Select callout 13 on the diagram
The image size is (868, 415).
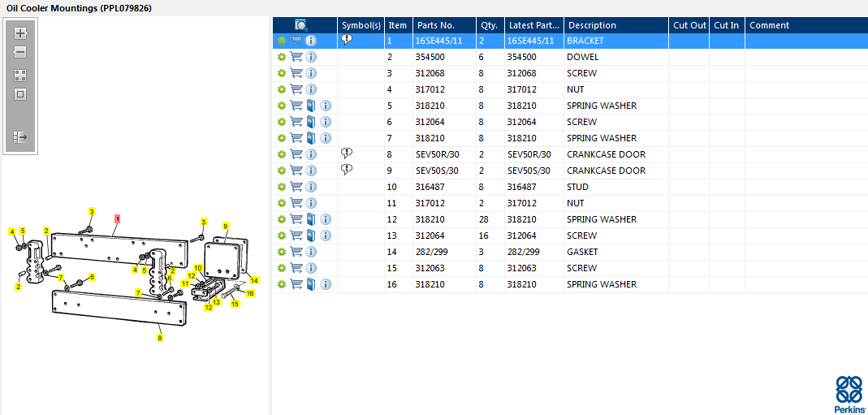point(217,302)
